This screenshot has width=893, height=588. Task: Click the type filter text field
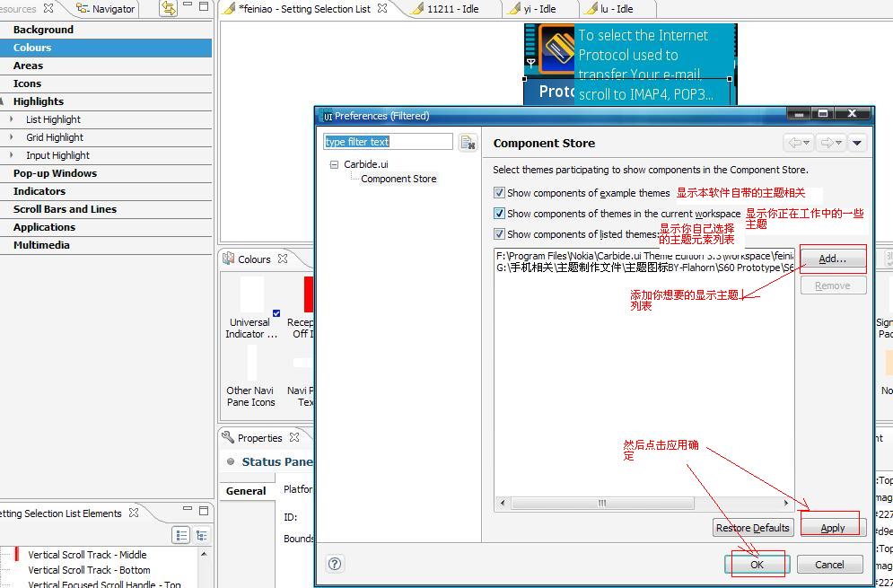pos(389,141)
